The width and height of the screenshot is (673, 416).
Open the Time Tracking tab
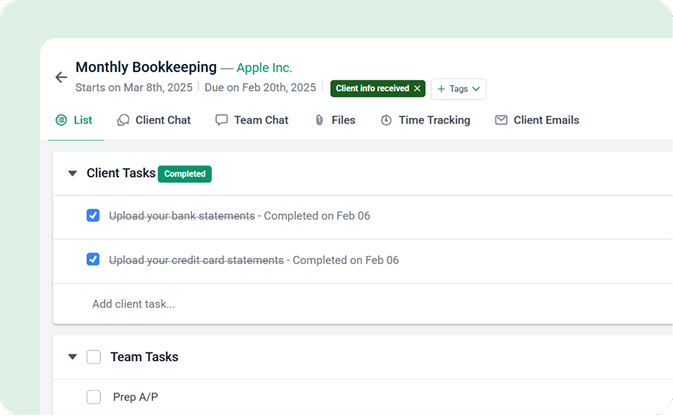coord(425,120)
